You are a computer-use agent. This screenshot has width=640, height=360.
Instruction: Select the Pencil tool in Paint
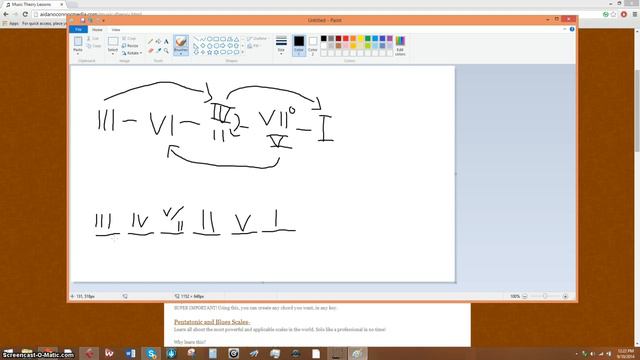click(151, 42)
